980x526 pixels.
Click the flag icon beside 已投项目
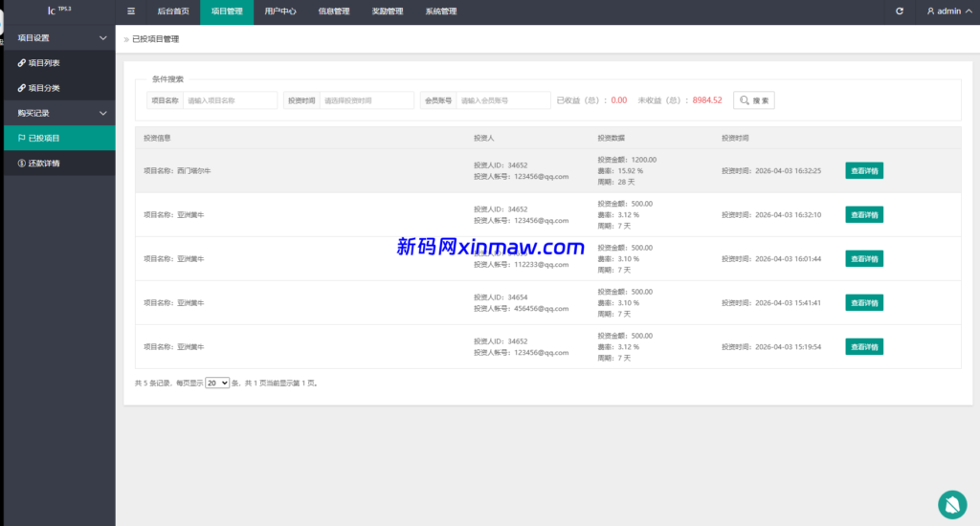pyautogui.click(x=21, y=138)
